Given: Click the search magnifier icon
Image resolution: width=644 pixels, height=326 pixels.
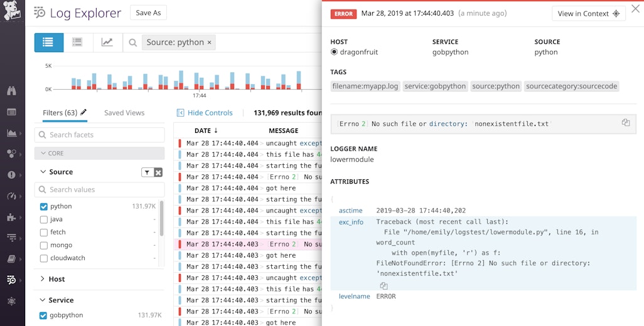Looking at the screenshot, I should click(132, 43).
